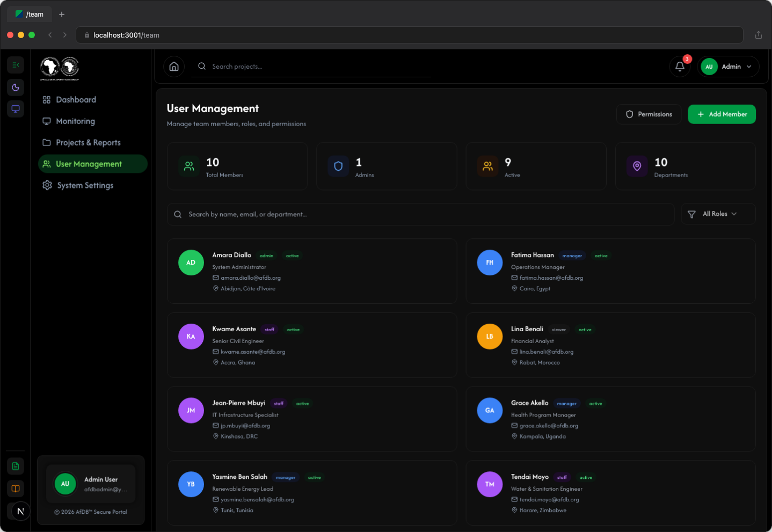This screenshot has height=532, width=772.
Task: Open notifications bell icon
Action: click(x=680, y=67)
